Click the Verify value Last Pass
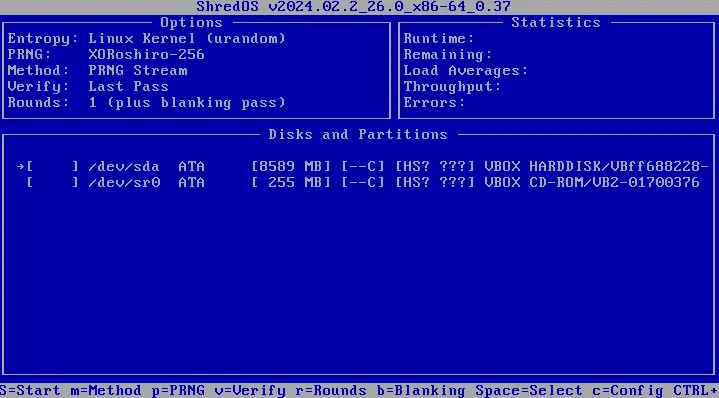The height and width of the screenshot is (398, 719). tap(128, 87)
